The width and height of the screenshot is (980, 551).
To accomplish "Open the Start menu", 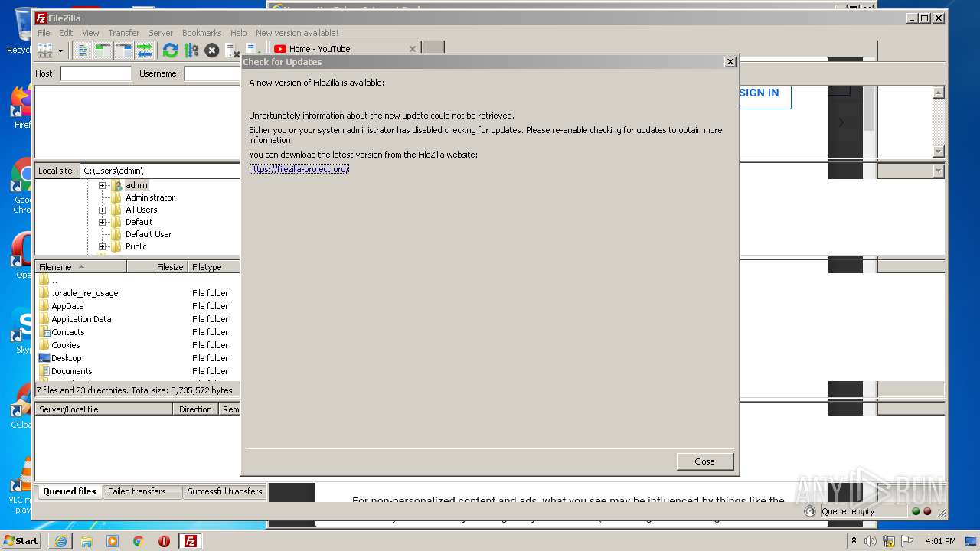I will tap(21, 540).
